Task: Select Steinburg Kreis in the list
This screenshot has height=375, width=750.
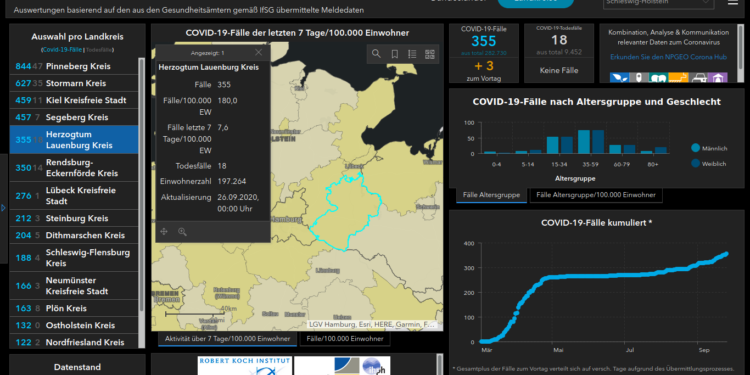Action: (74, 218)
